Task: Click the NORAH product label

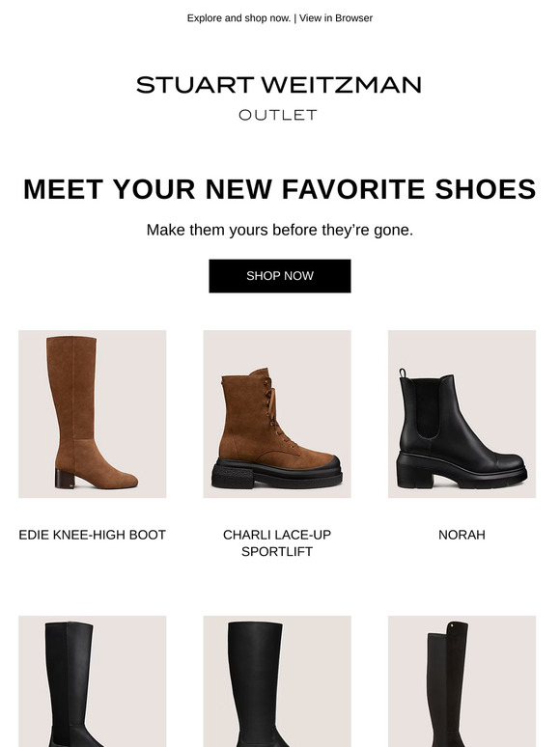Action: click(x=462, y=535)
